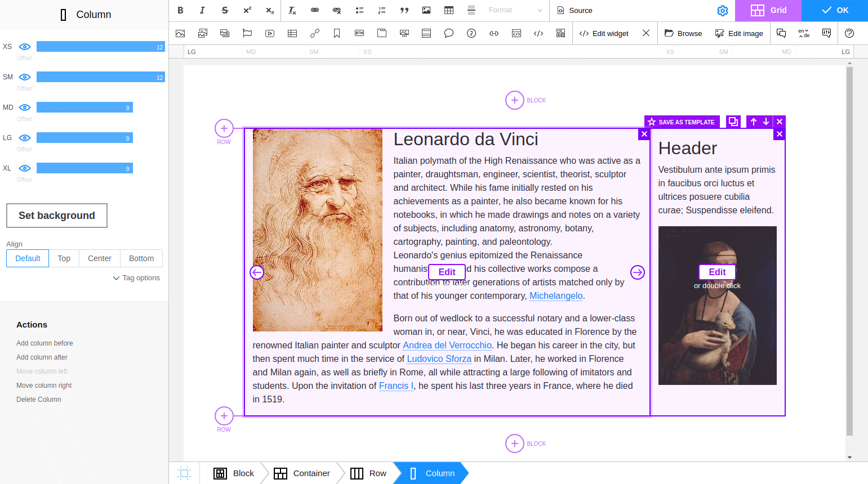The width and height of the screenshot is (868, 484).
Task: Open the Format dropdown
Action: click(515, 10)
